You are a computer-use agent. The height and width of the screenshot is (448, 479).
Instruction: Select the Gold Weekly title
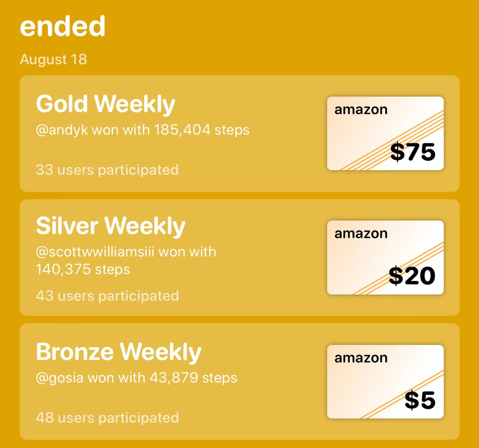(x=105, y=104)
